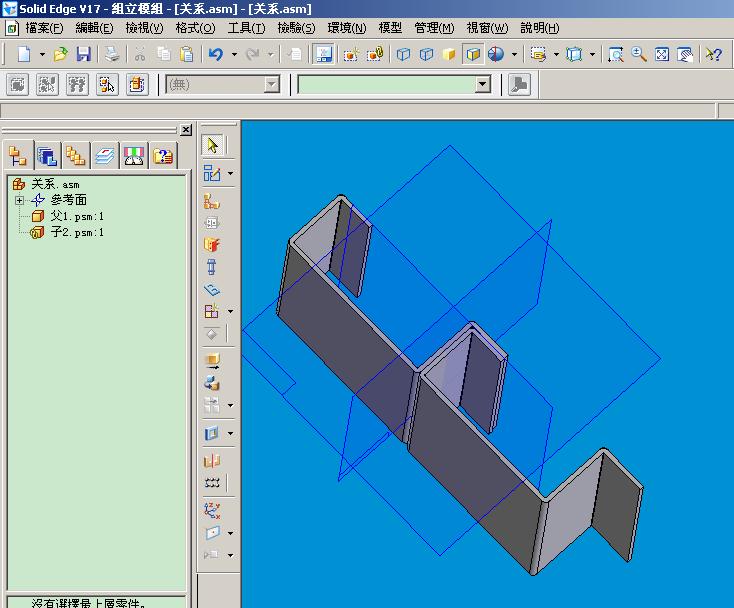This screenshot has height=608, width=734.
Task: Open the 檔案(F) menu
Action: (x=44, y=28)
